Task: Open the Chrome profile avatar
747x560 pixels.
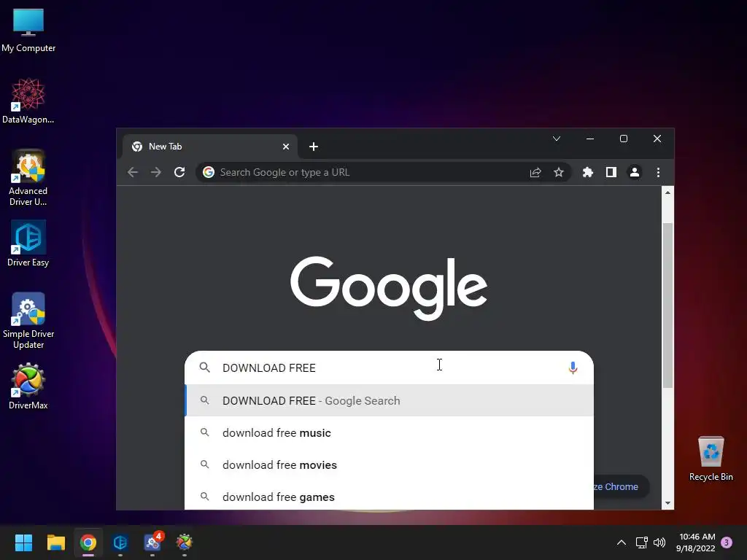Action: pyautogui.click(x=635, y=172)
